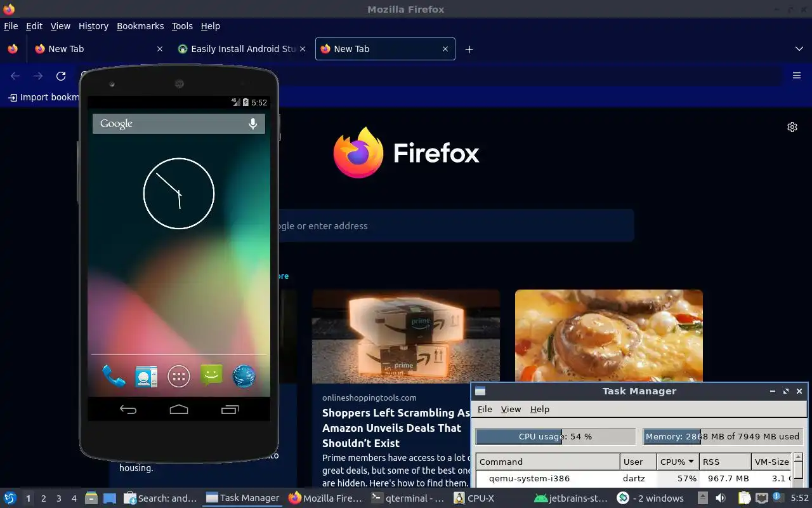Click the Firefox New Tab search field
This screenshot has height=508, width=812.
coord(455,225)
